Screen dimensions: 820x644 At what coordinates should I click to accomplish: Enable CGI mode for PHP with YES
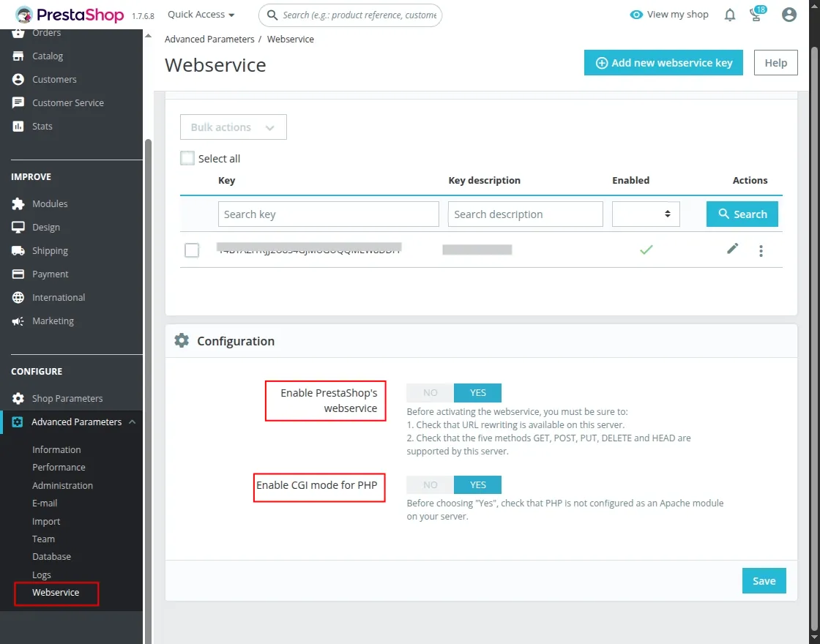pyautogui.click(x=477, y=484)
